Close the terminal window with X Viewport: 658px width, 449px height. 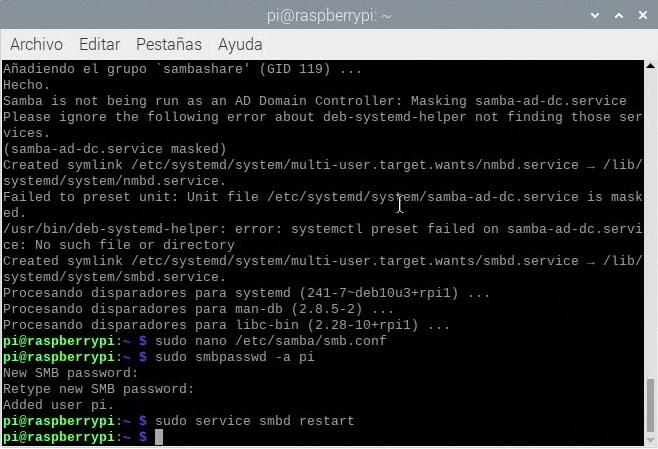642,16
